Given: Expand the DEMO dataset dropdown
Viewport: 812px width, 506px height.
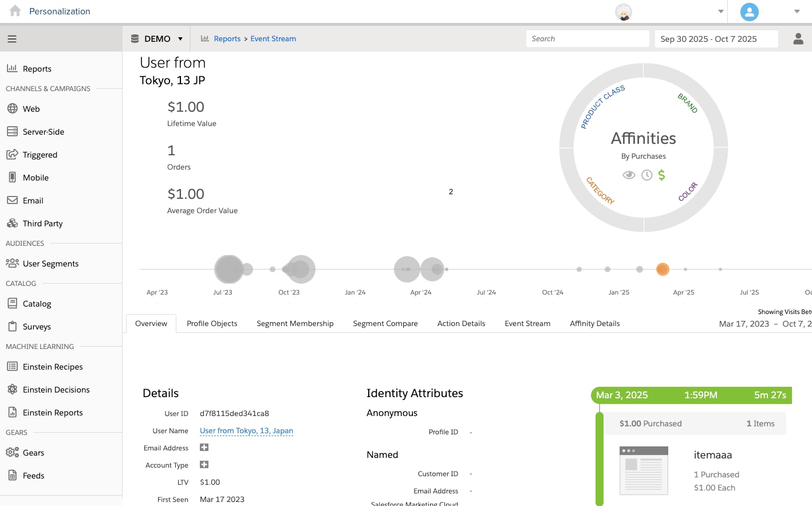Looking at the screenshot, I should [180, 39].
